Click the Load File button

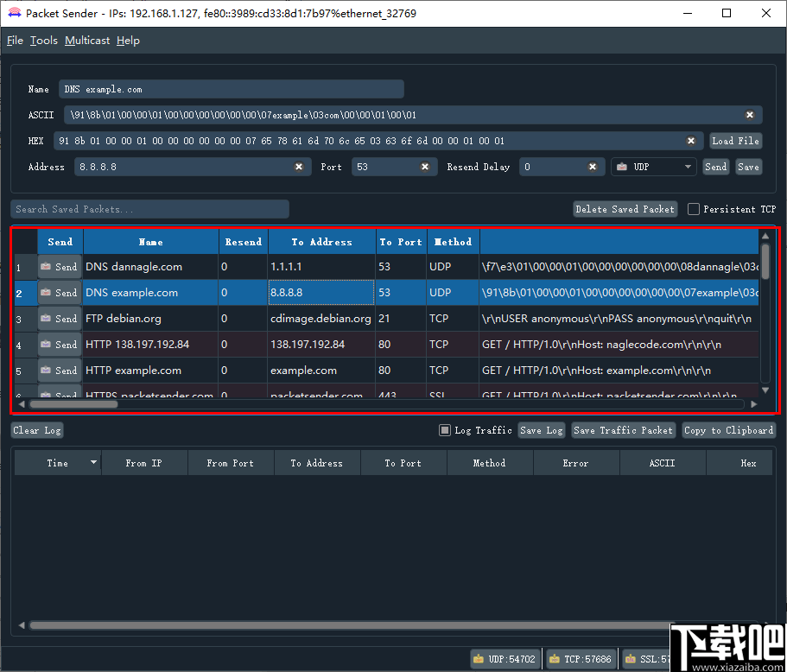[x=735, y=140]
